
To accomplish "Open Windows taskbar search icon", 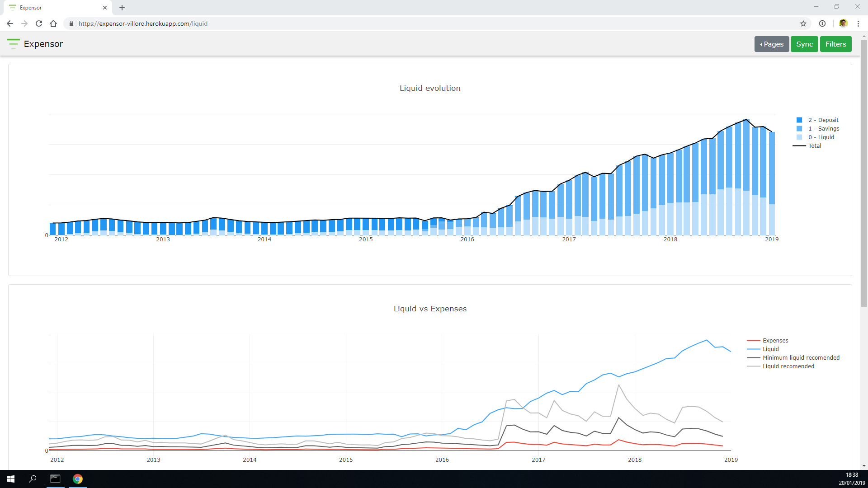I will (33, 479).
